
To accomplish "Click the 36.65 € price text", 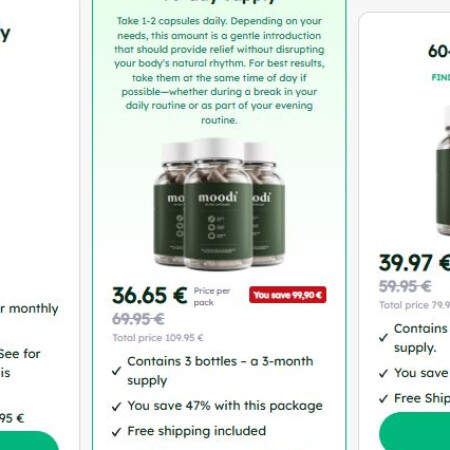I will click(150, 296).
